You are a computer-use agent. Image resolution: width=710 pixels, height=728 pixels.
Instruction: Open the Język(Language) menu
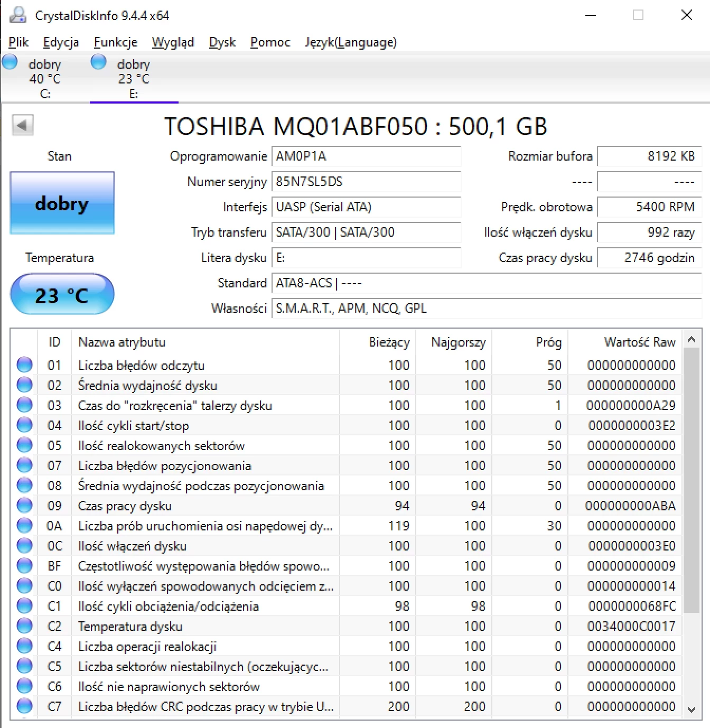[351, 42]
